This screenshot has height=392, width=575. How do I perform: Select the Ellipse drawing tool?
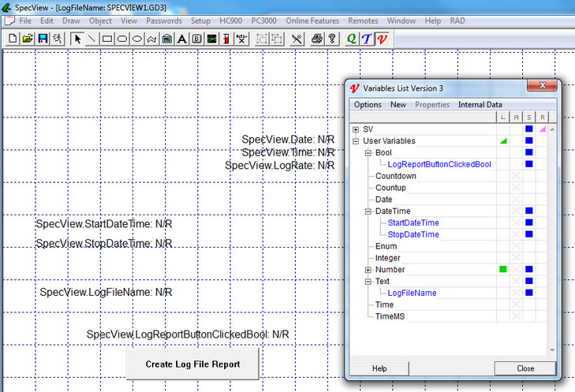coord(137,39)
